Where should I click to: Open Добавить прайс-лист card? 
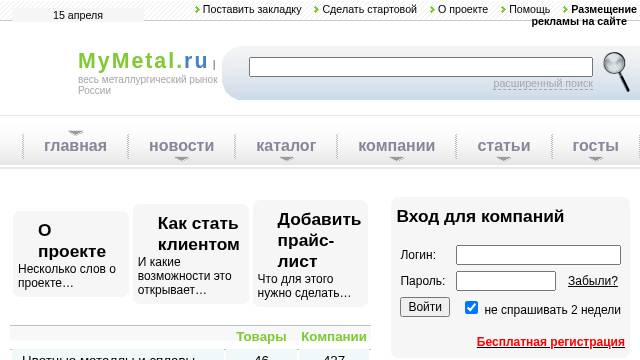[319, 240]
